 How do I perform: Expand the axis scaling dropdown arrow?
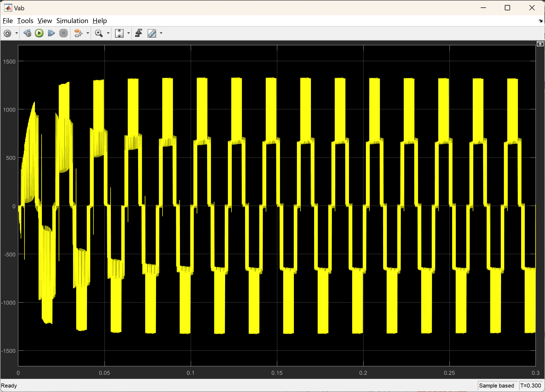129,33
